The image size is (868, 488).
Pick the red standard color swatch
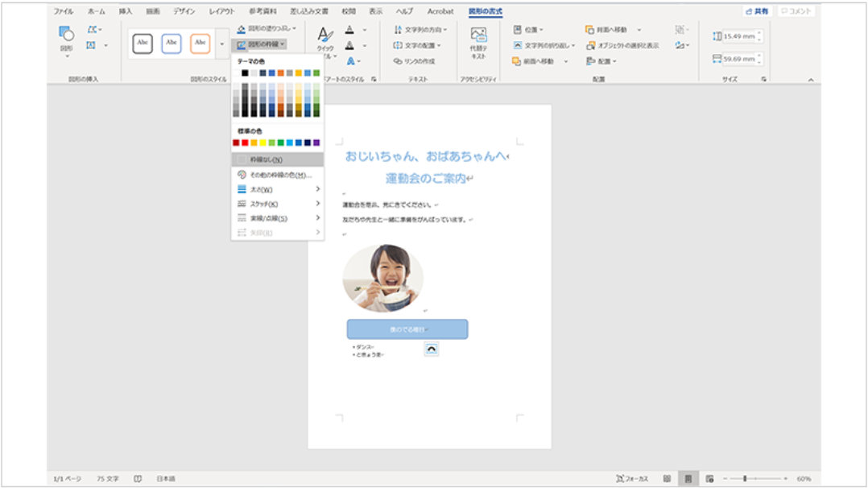(236, 143)
